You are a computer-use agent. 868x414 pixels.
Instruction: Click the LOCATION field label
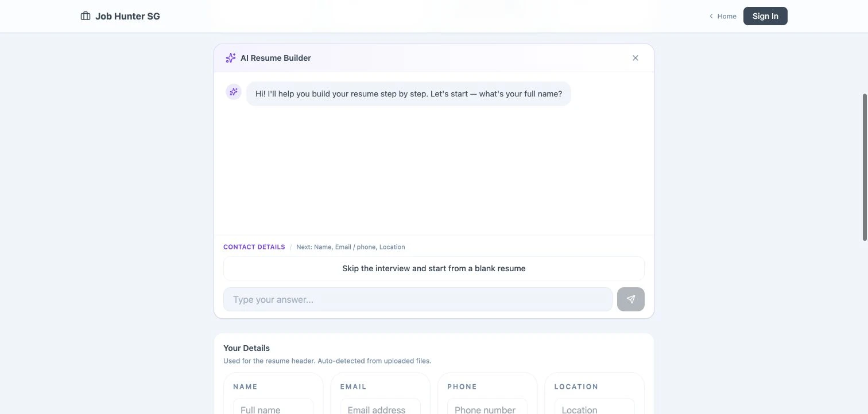576,387
